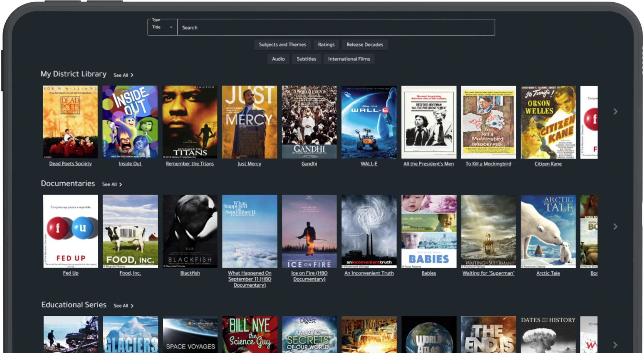The height and width of the screenshot is (353, 644).
Task: Open the Inside Out poster
Action: [130, 122]
